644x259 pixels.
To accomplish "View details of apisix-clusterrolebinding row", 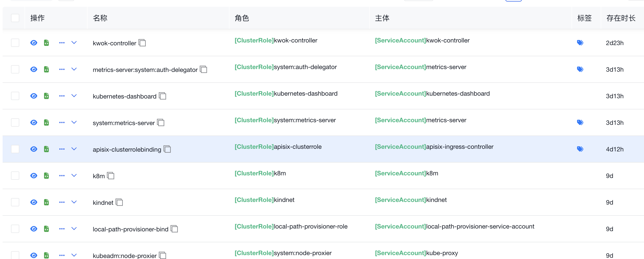I will 34,149.
